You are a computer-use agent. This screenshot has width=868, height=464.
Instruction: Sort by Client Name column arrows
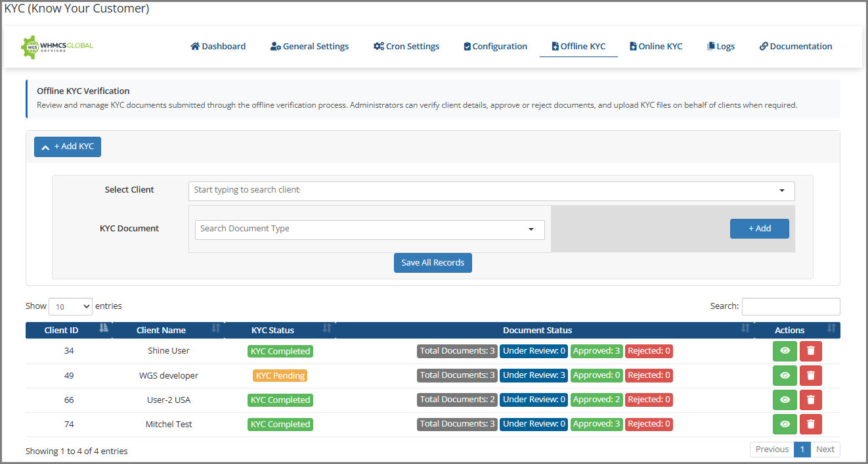pos(215,329)
